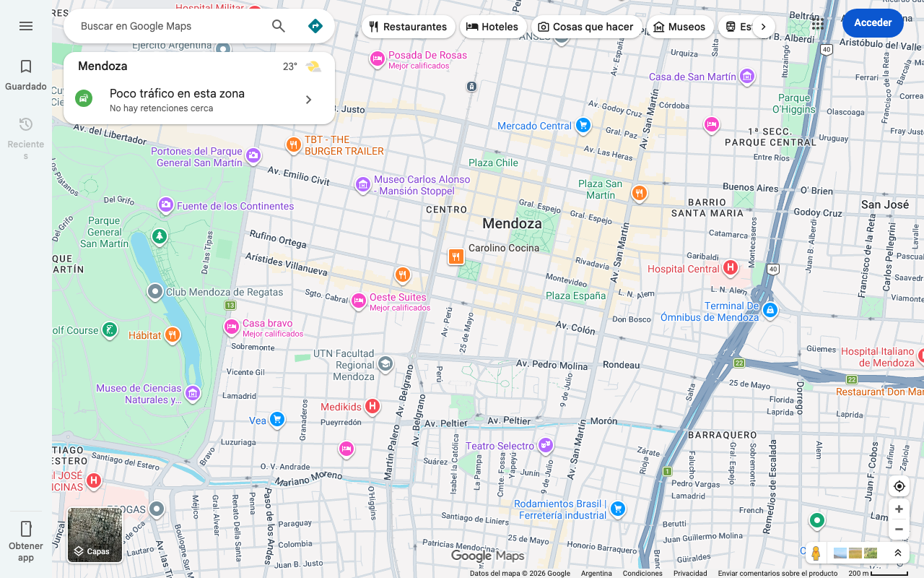The width and height of the screenshot is (924, 578).
Task: Enable the Tráfico layer thumbnail
Action: 840,553
